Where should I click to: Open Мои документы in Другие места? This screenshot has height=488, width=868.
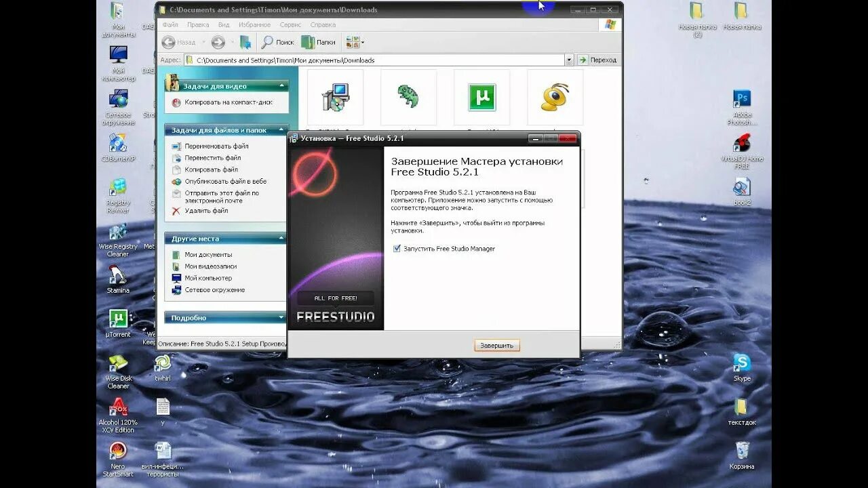[208, 255]
